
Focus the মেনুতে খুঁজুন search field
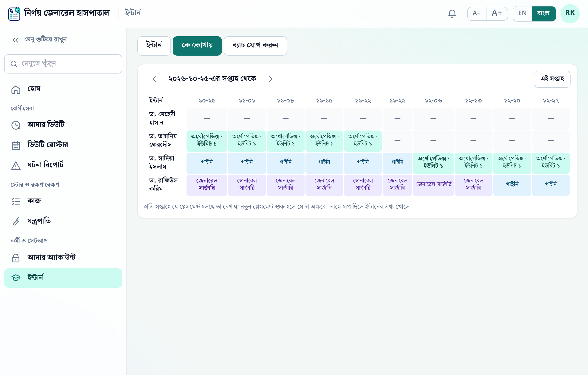click(x=63, y=64)
